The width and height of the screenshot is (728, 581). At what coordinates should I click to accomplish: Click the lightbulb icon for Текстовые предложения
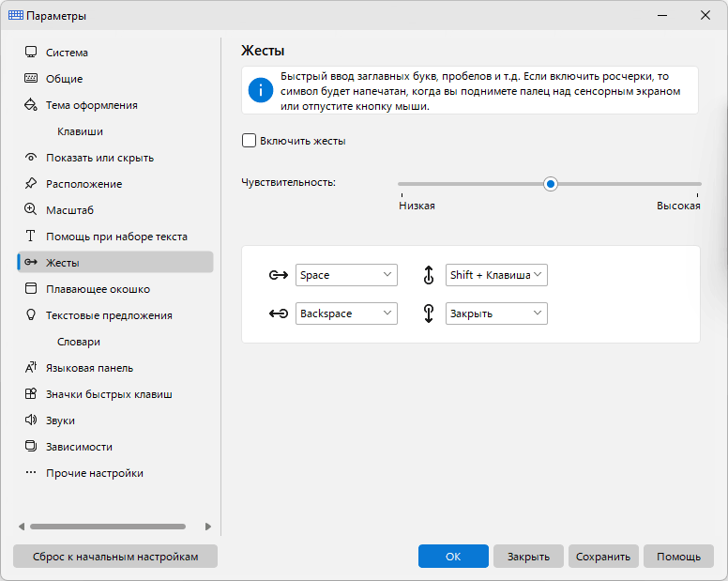31,314
